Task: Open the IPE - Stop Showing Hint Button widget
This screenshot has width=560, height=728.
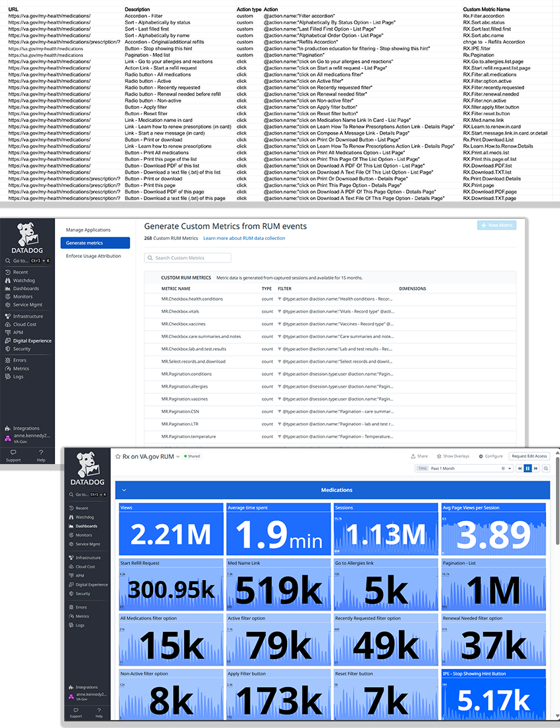Action: pos(494,695)
